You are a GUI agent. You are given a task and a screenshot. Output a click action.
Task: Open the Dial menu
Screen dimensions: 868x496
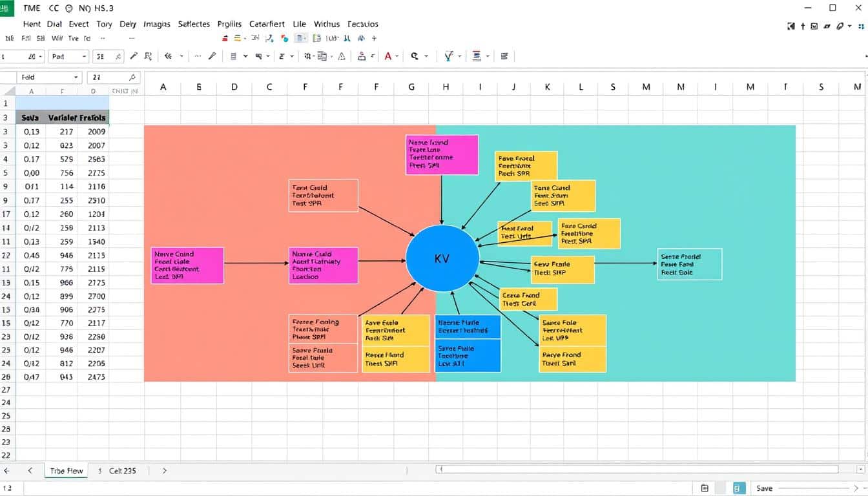point(55,24)
